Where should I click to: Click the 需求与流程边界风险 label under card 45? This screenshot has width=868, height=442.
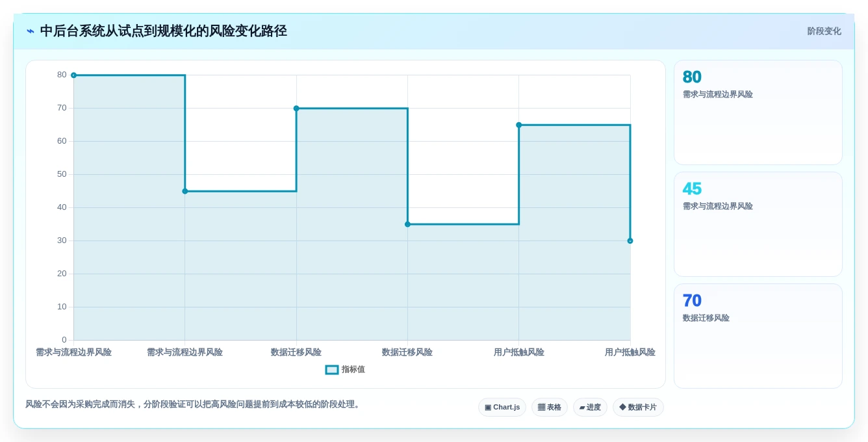point(718,206)
